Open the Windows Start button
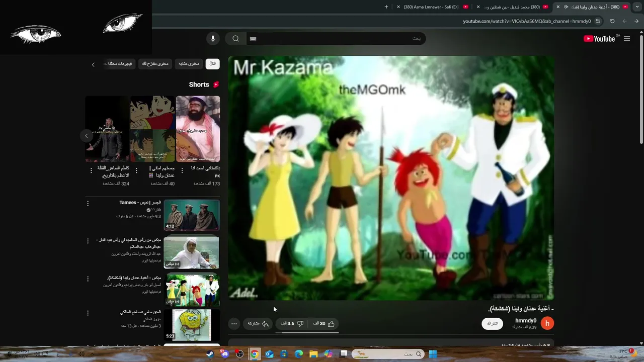This screenshot has height=362, width=644. [x=432, y=354]
